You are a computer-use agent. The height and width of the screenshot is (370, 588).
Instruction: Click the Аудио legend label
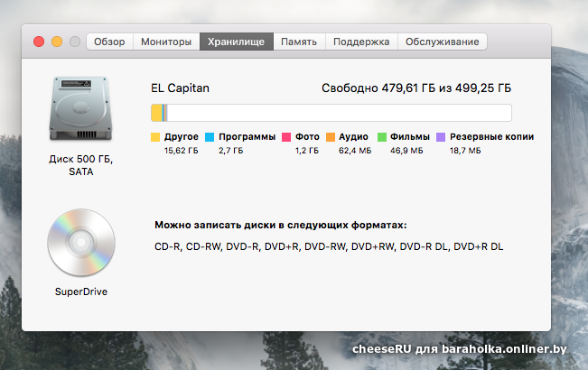click(x=354, y=136)
